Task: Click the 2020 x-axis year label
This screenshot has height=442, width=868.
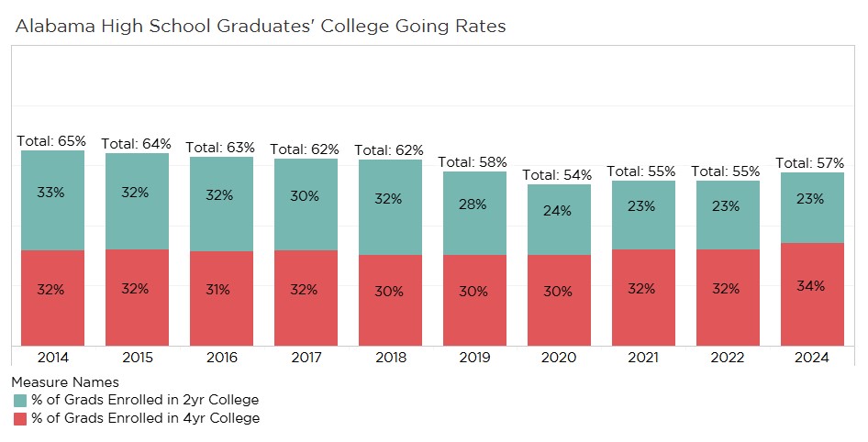Action: point(559,358)
